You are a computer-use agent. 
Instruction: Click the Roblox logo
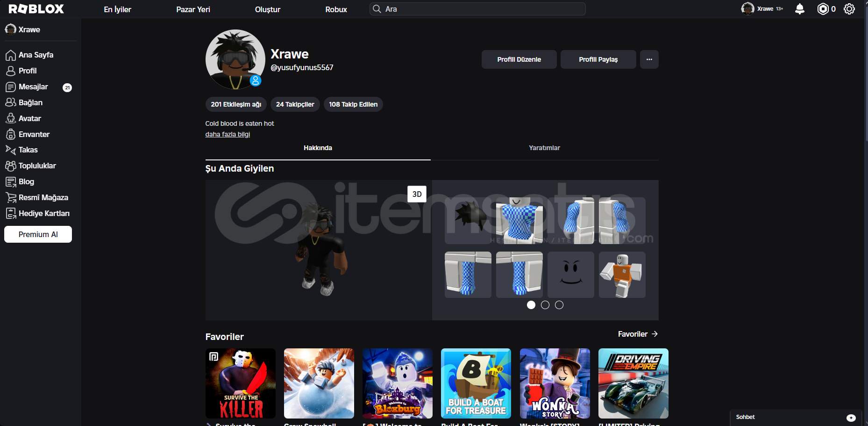(x=36, y=9)
